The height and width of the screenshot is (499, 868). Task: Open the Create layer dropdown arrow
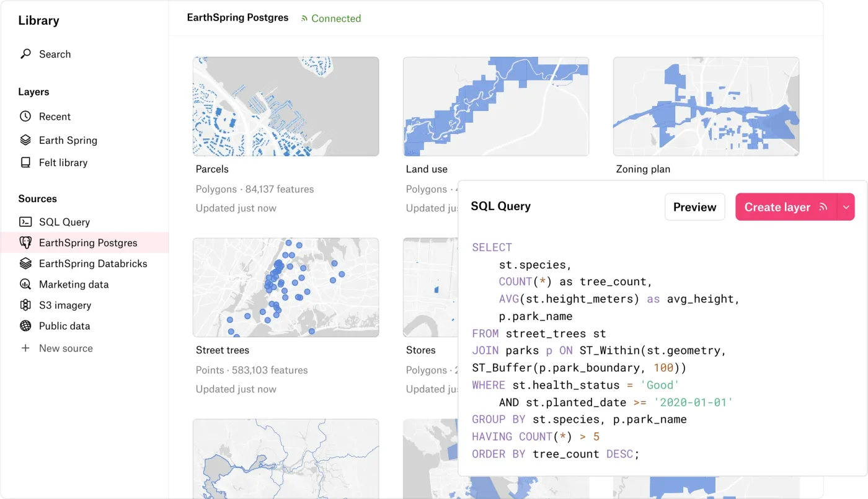(x=846, y=207)
